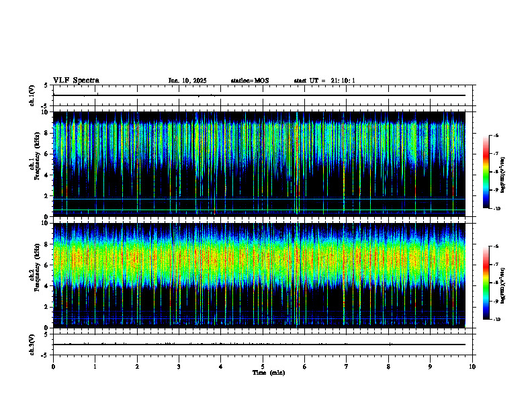Click the "ch.1(V)" axis label
Image resolution: width=532 pixels, height=411 pixels.
(32, 95)
